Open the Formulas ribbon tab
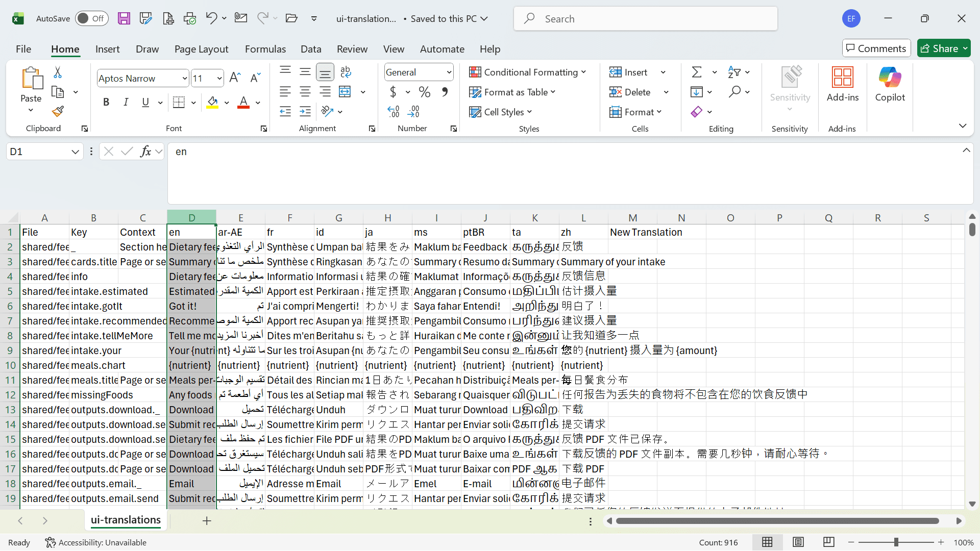 [265, 49]
